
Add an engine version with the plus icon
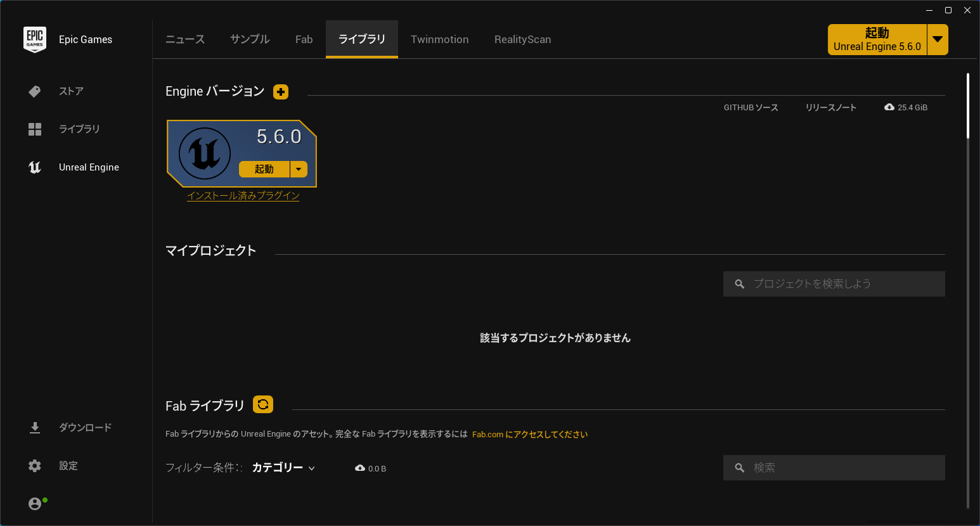click(x=281, y=92)
